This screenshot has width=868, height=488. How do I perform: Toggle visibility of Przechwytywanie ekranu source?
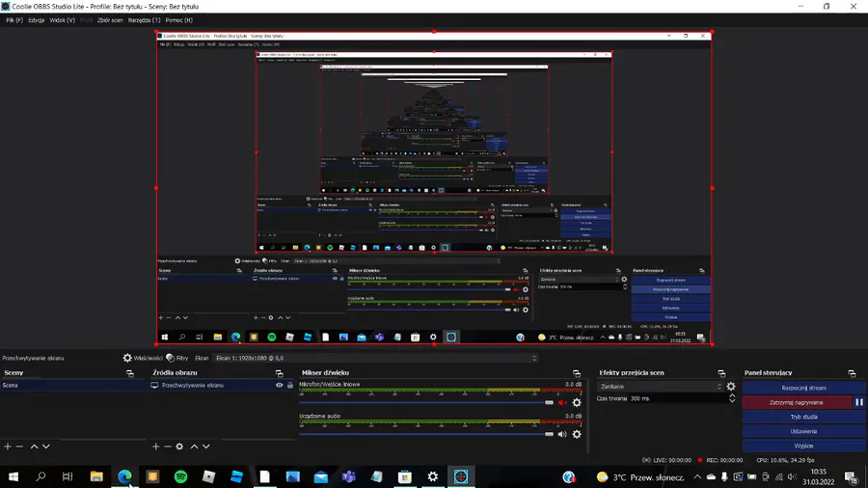tap(279, 385)
